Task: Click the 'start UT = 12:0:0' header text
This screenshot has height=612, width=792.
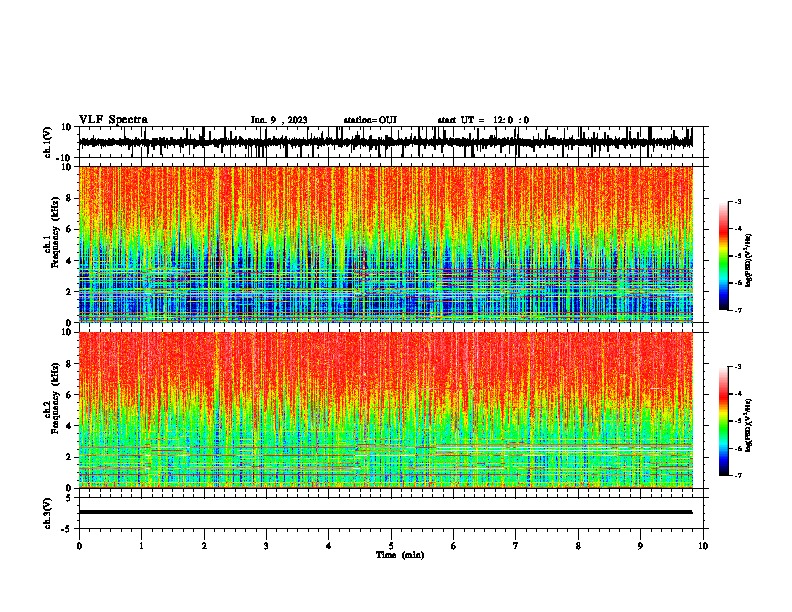Action: coord(483,120)
